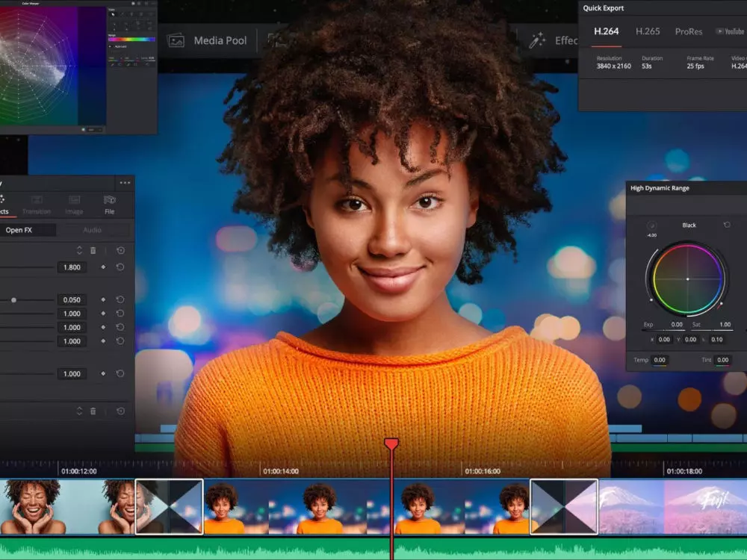Expand the parameter group with the chevron stepper
The width and height of the screenshot is (747, 560).
[78, 249]
